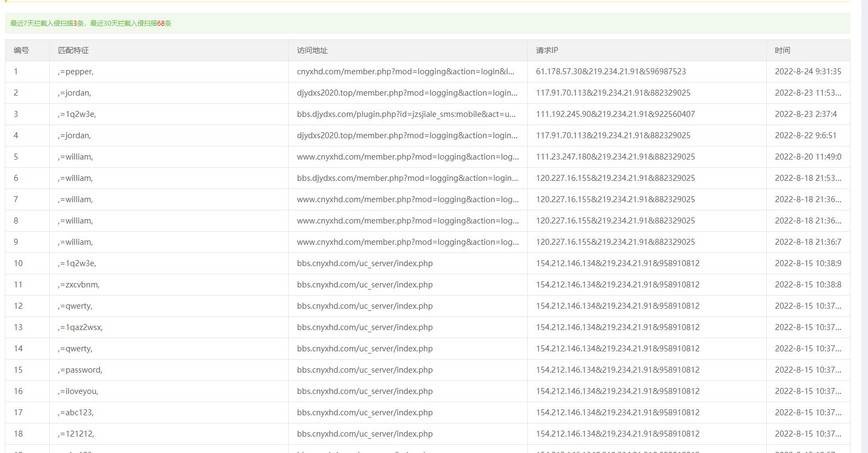Click timestamp 2022-8-20 11:49:0
The image size is (868, 453).
point(808,157)
